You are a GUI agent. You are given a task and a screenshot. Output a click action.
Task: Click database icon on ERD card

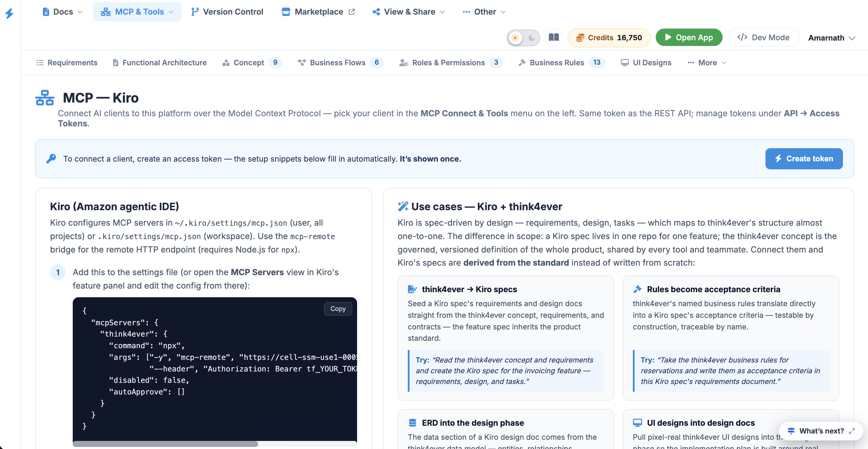(413, 423)
